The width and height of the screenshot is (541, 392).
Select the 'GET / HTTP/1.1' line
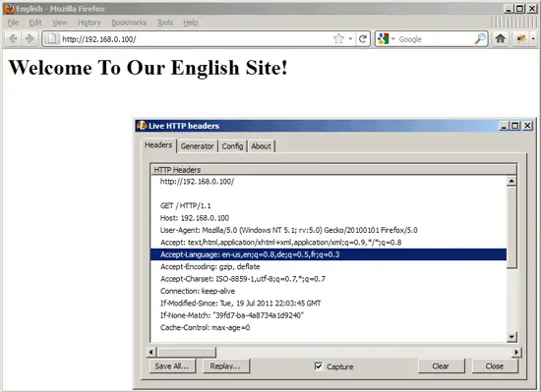[329, 206]
